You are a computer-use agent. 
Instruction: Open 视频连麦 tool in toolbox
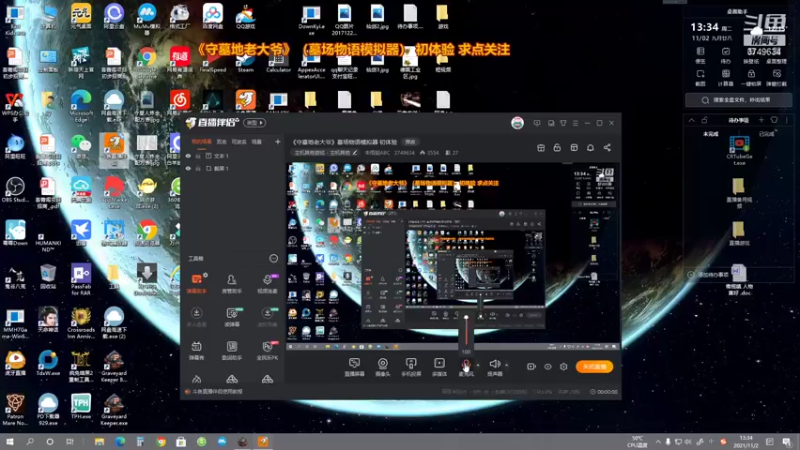coord(267,283)
